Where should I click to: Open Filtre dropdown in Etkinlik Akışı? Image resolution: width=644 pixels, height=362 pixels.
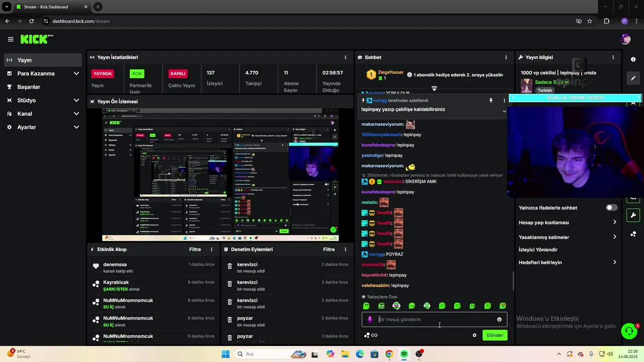coord(195,249)
